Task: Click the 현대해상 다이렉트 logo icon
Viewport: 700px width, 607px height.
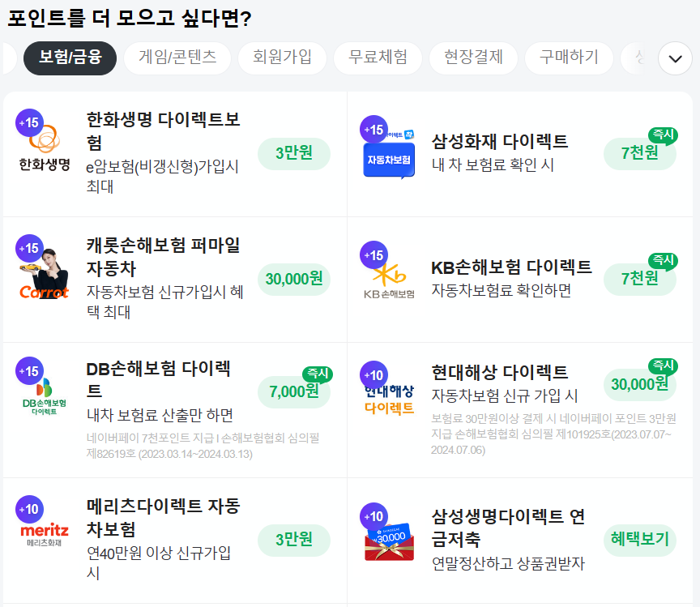Action: 389,398
